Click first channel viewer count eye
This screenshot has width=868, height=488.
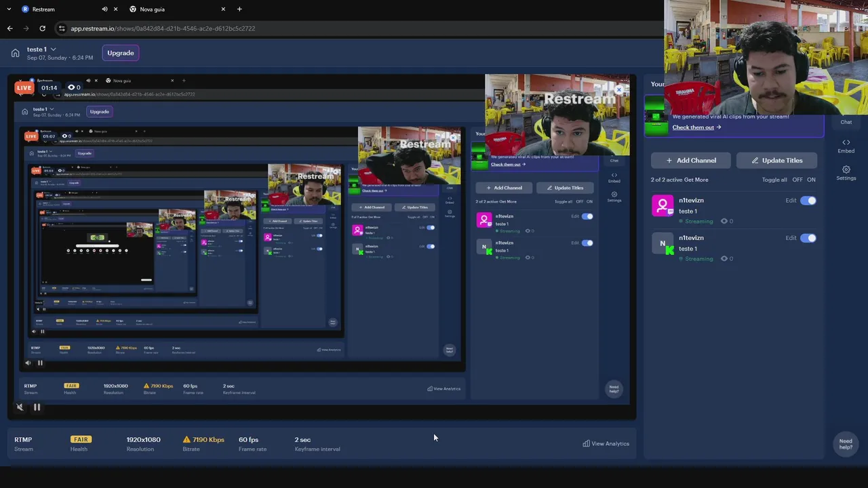tap(724, 221)
